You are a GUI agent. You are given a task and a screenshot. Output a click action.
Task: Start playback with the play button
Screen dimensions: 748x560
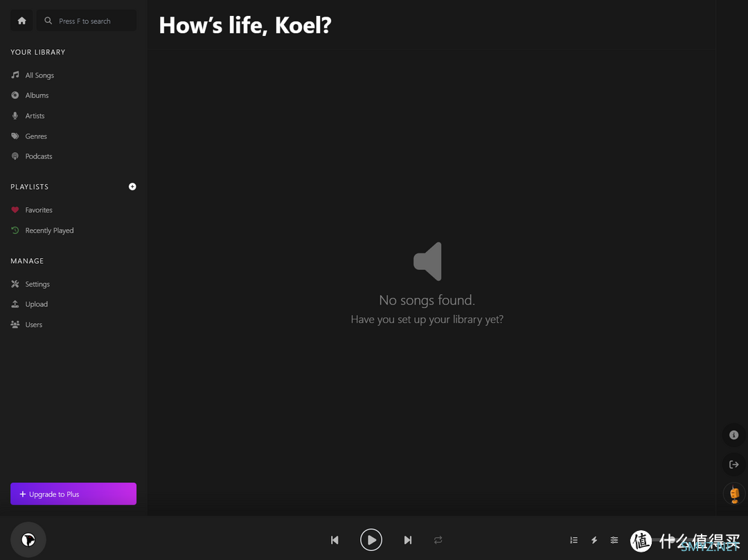(371, 540)
